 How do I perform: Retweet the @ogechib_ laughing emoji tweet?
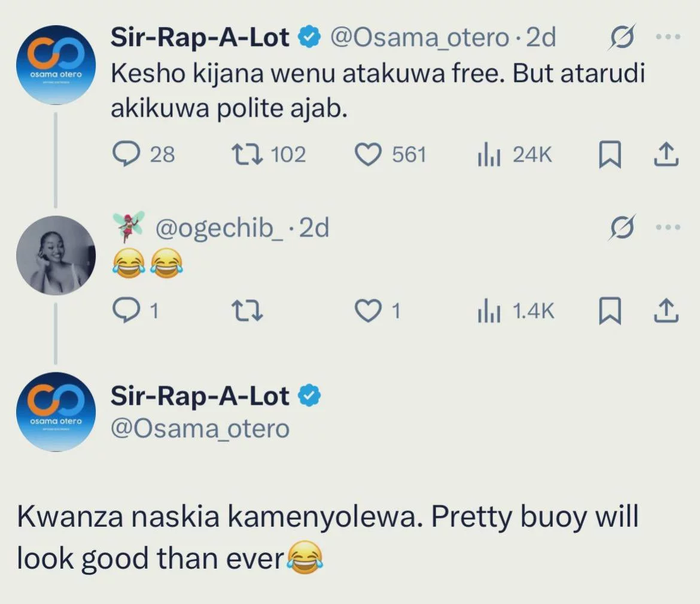click(x=245, y=311)
